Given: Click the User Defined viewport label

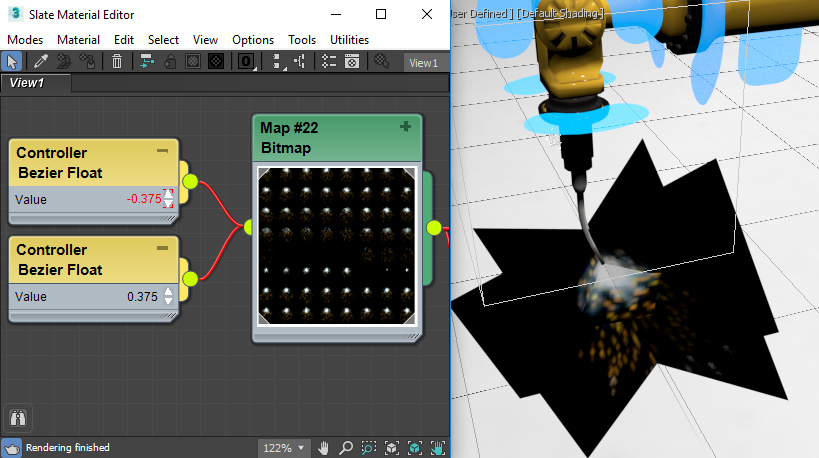Looking at the screenshot, I should pyautogui.click(x=481, y=14).
